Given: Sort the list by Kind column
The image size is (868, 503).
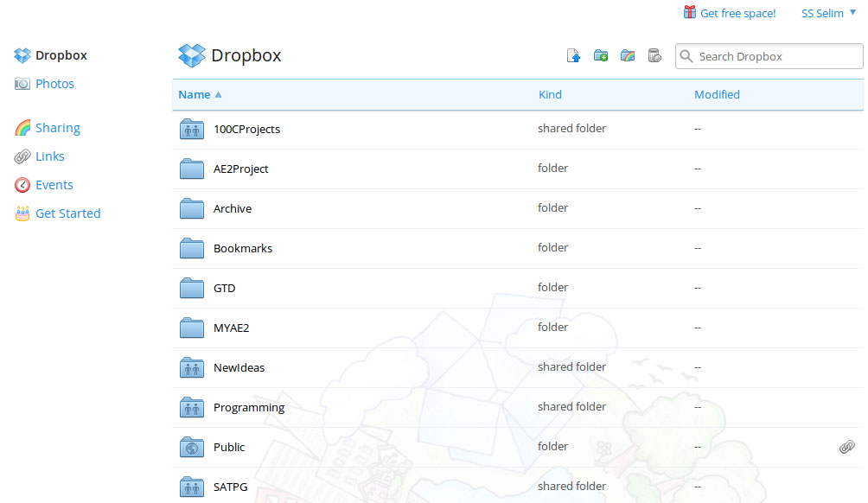Looking at the screenshot, I should [550, 94].
